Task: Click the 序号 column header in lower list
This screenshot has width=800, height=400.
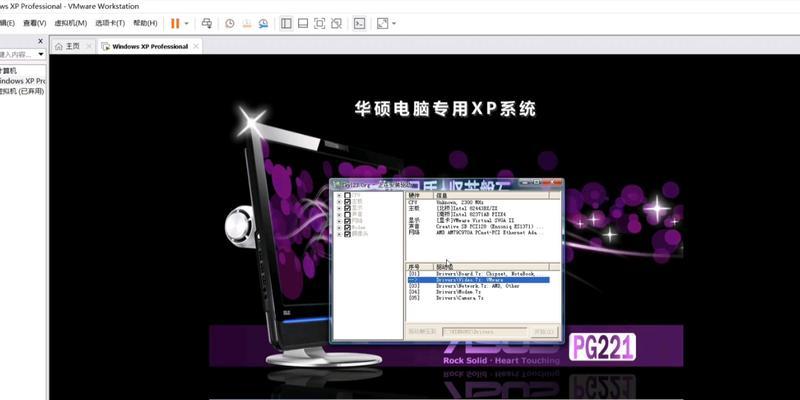Action: click(420, 267)
